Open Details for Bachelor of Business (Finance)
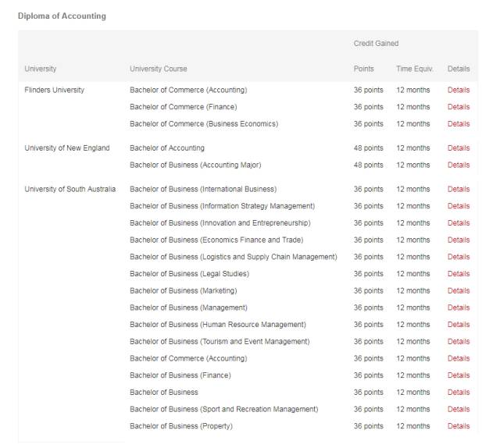The height and width of the screenshot is (448, 500). tap(459, 375)
